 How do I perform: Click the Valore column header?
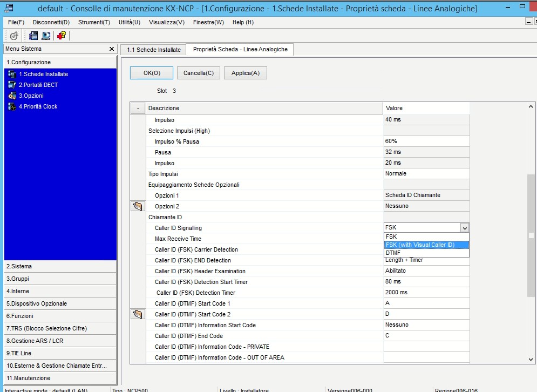click(426, 109)
